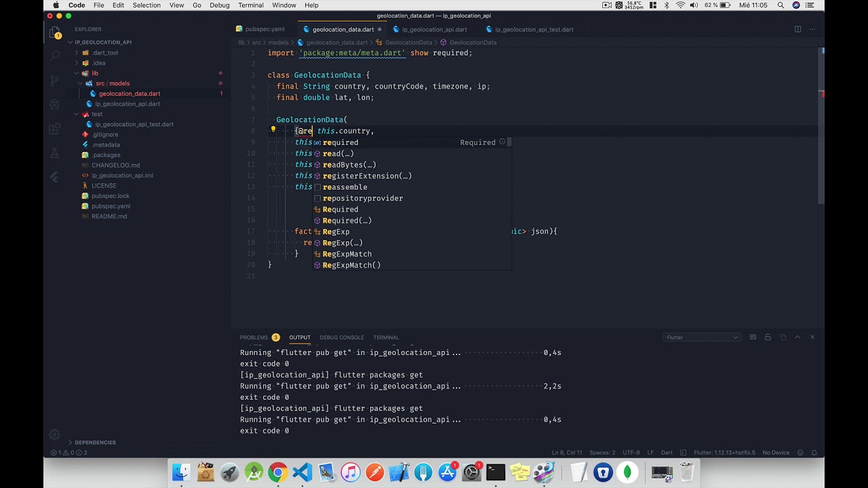The height and width of the screenshot is (488, 868).
Task: Open the Selection menu
Action: point(146,5)
